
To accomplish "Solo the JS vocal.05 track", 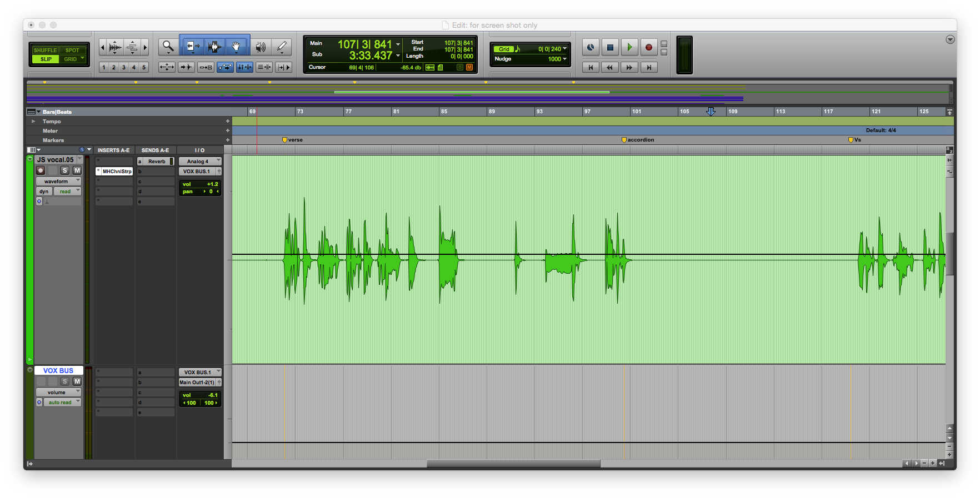I will click(x=65, y=170).
